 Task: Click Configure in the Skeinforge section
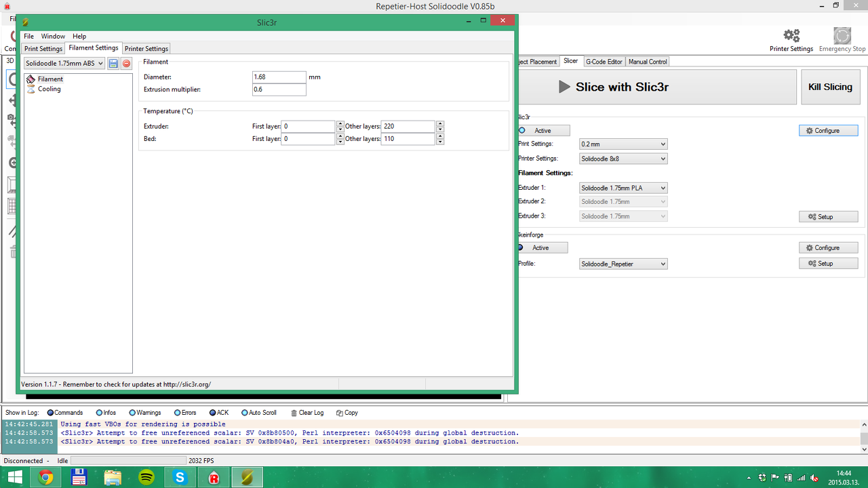(828, 248)
